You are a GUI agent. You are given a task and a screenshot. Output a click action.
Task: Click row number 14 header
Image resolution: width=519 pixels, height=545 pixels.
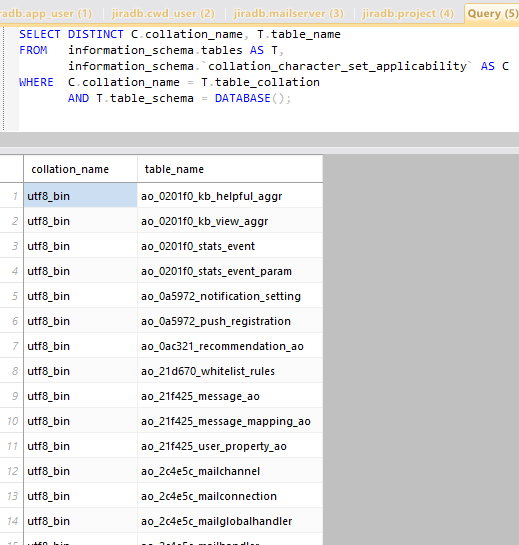11,521
